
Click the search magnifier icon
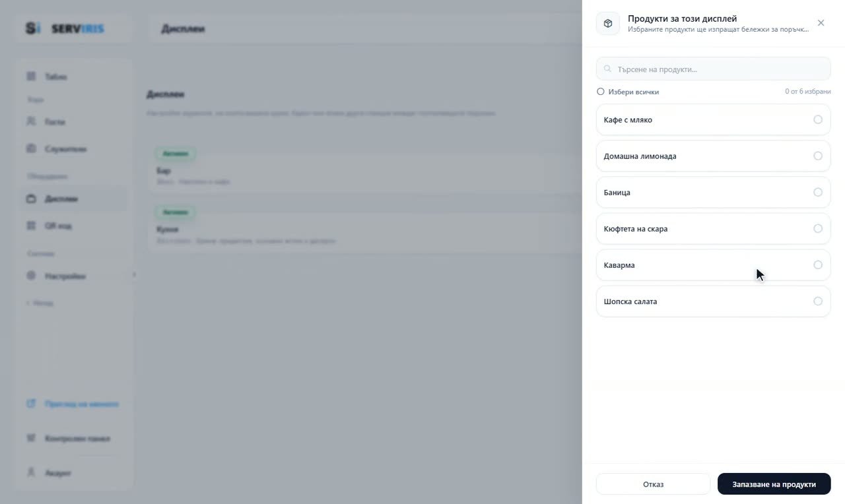(608, 69)
